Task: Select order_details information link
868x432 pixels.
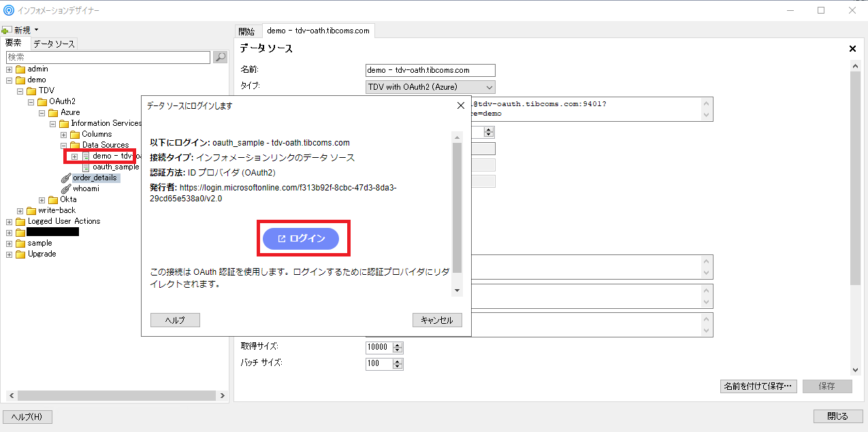Action: (x=95, y=178)
